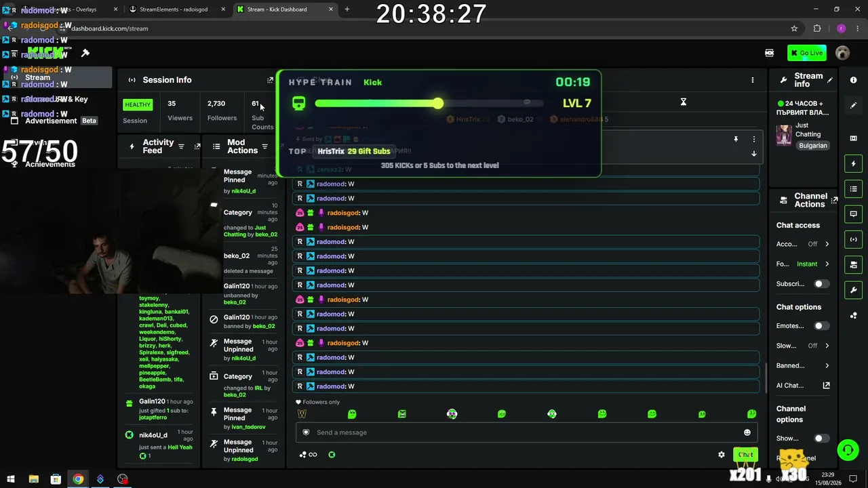Viewport: 868px width, 488px height.
Task: Open browser extensions menu
Action: click(x=817, y=28)
